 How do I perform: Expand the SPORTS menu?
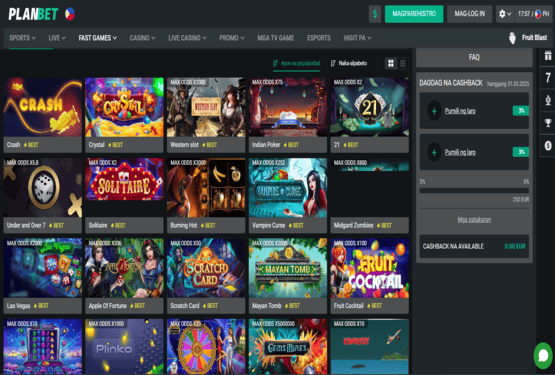pyautogui.click(x=22, y=38)
